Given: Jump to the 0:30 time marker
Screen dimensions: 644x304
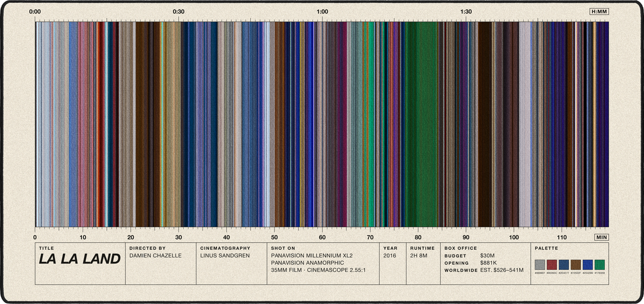Looking at the screenshot, I should 179,11.
